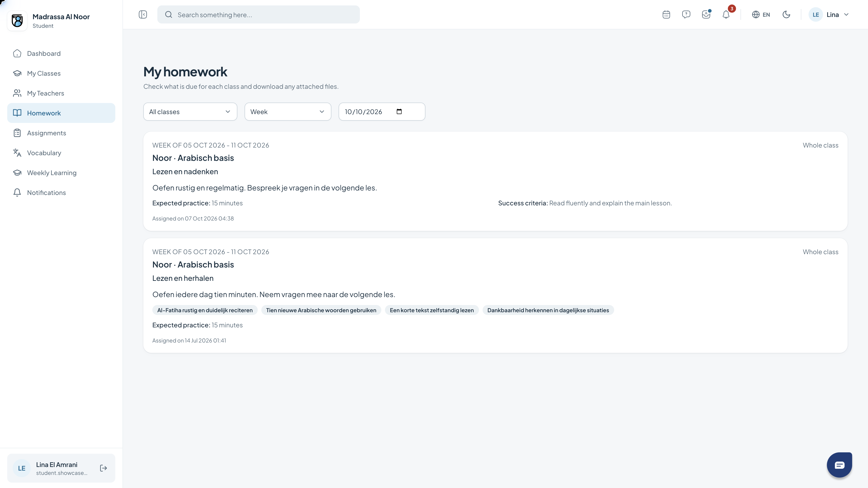The width and height of the screenshot is (868, 488).
Task: Click the log out icon beside Lina El Amrani
Action: click(104, 468)
